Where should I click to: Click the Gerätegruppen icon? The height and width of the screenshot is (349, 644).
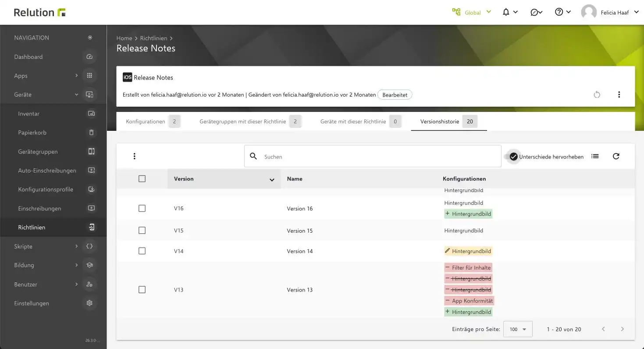pyautogui.click(x=91, y=151)
